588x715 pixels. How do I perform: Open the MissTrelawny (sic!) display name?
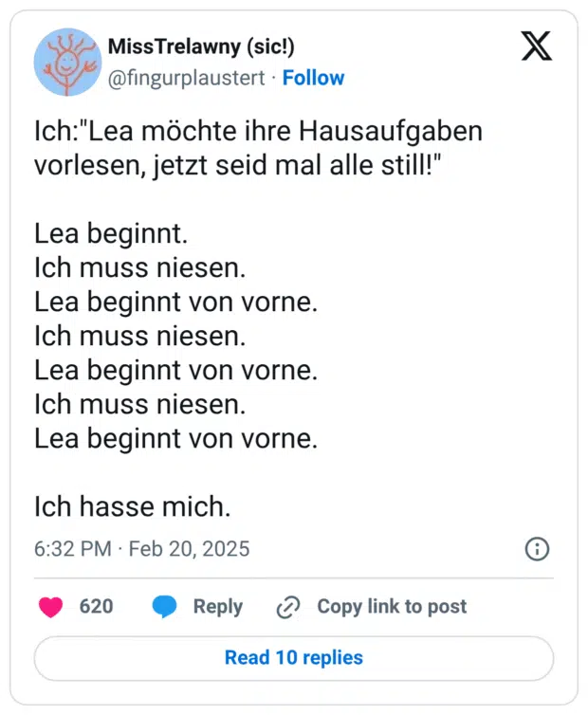[x=201, y=46]
